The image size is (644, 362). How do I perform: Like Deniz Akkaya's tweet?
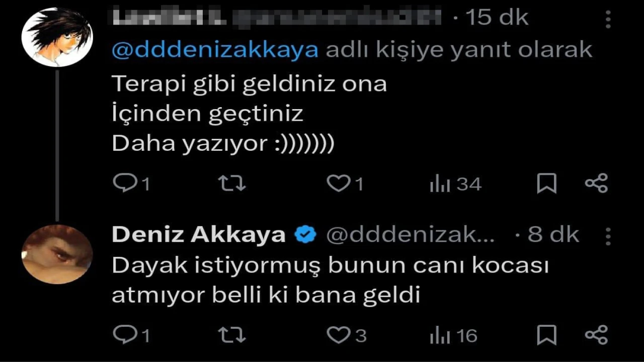point(338,335)
